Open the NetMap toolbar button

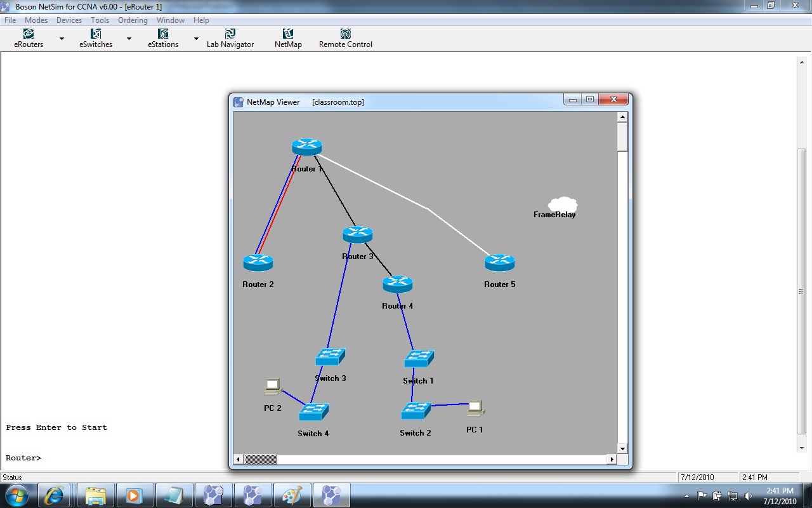[x=288, y=38]
